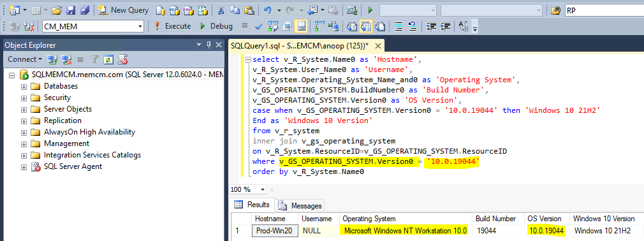Image resolution: width=644 pixels, height=241 pixels.
Task: Click the Filter funnel icon
Action: pyautogui.click(x=94, y=59)
